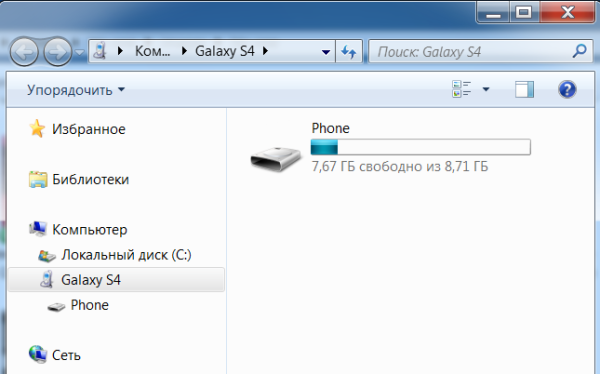Screen dimensions: 600x374
Task: Click the Библиотеки folder icon
Action: (x=38, y=179)
